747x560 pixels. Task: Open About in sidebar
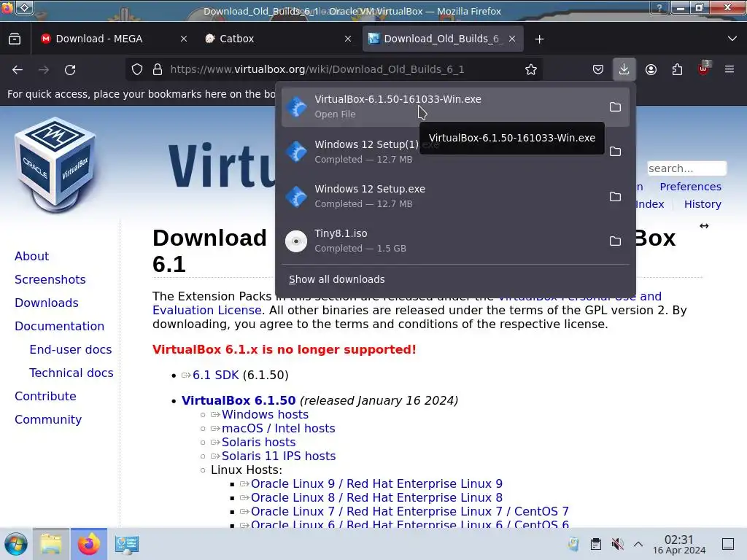pos(32,256)
